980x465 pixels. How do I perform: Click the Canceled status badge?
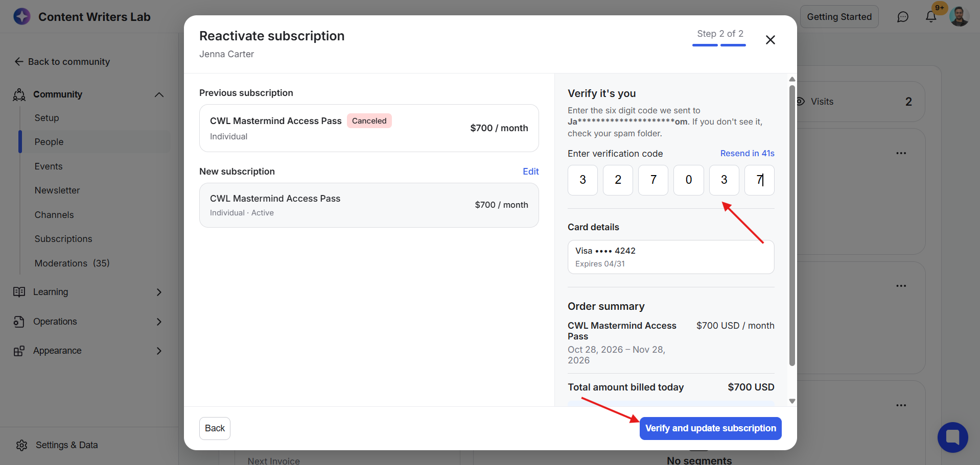[x=369, y=121]
